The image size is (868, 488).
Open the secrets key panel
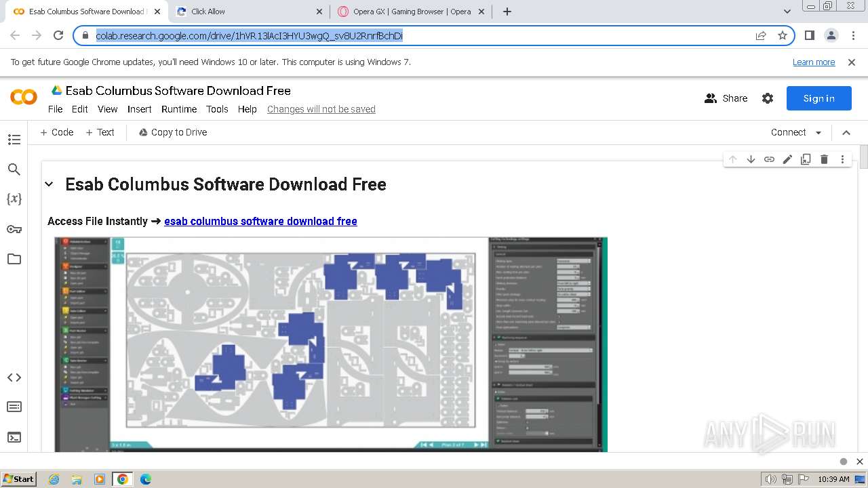point(14,229)
